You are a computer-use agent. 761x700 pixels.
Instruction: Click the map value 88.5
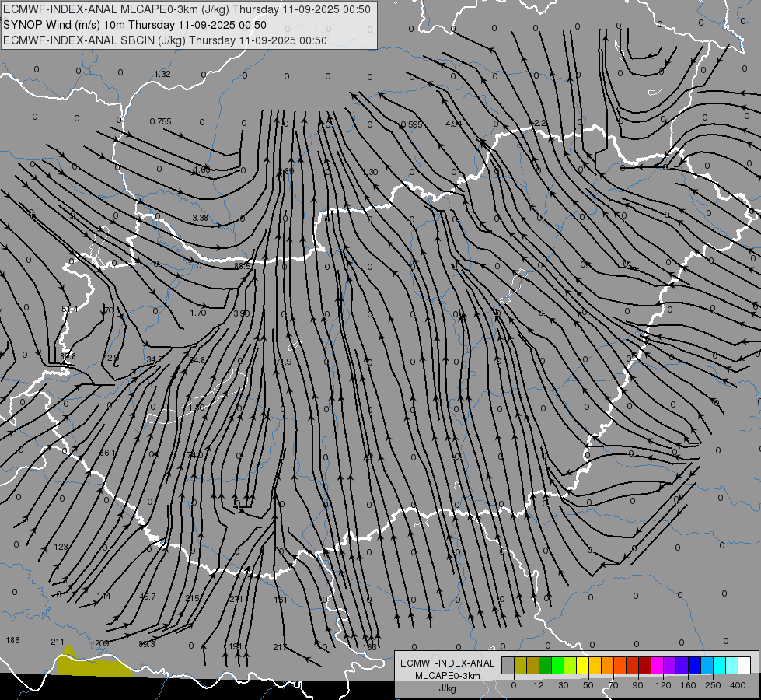[x=243, y=266]
